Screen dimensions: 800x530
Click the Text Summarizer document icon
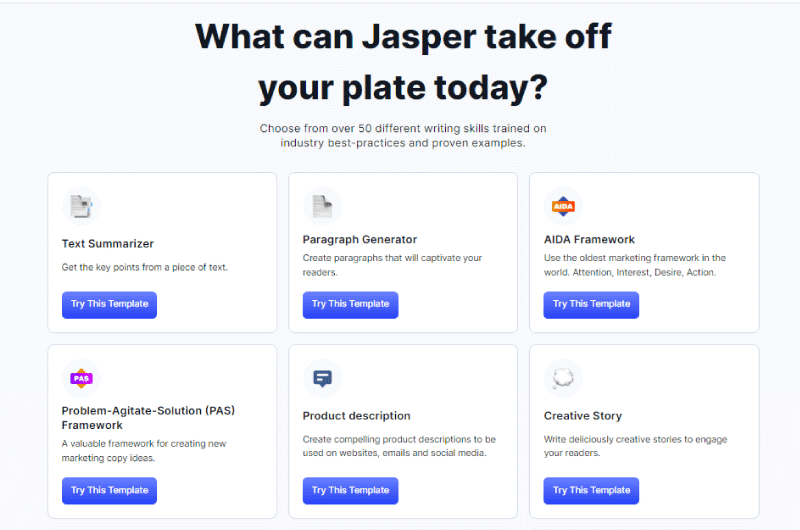click(81, 206)
